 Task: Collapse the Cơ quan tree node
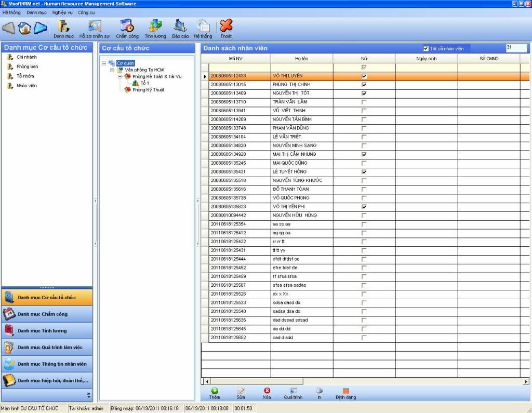(104, 63)
